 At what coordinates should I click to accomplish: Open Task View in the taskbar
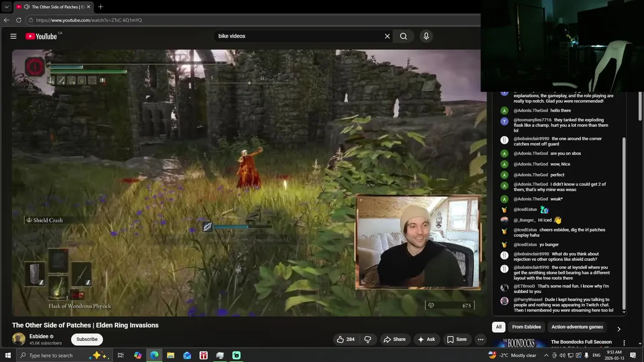121,355
